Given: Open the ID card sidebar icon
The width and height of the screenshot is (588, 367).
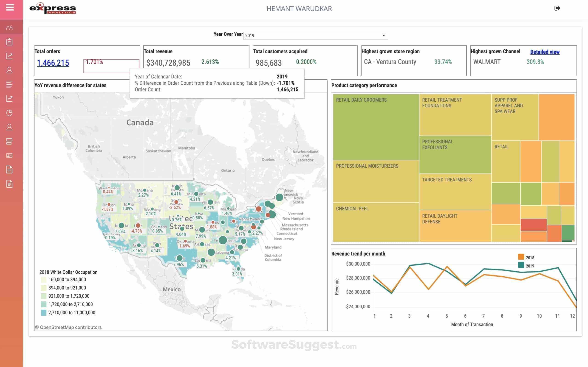Looking at the screenshot, I should [x=9, y=155].
